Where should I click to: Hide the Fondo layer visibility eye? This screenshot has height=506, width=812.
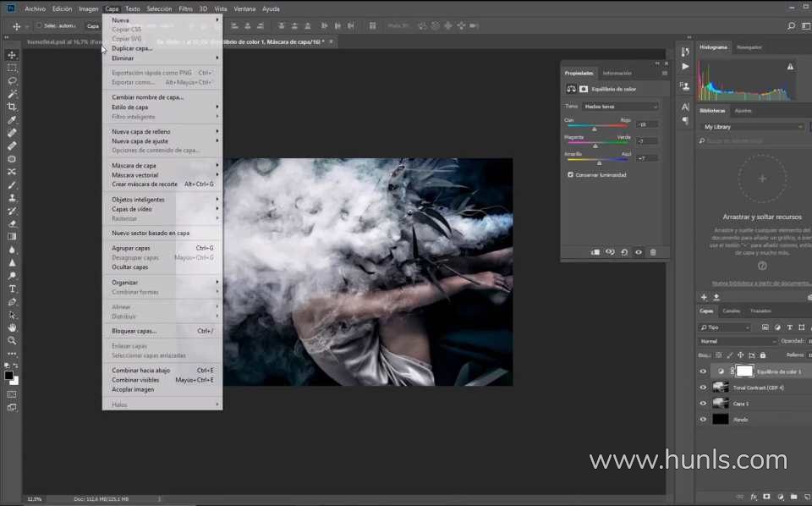[703, 420]
